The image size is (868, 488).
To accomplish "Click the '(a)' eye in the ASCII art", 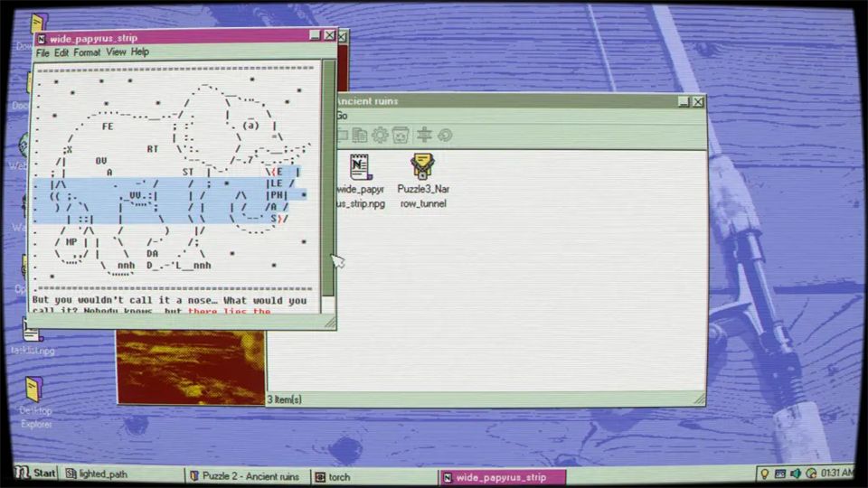I will coord(250,125).
